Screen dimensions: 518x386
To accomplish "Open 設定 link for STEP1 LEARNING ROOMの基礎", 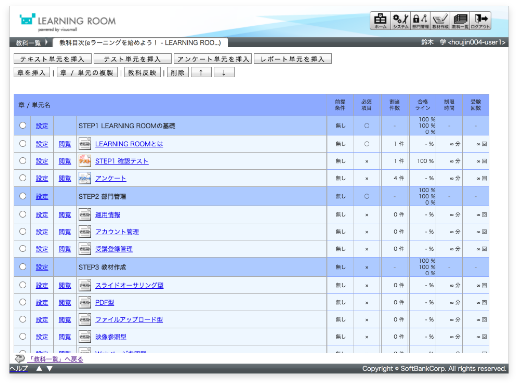I will click(42, 126).
